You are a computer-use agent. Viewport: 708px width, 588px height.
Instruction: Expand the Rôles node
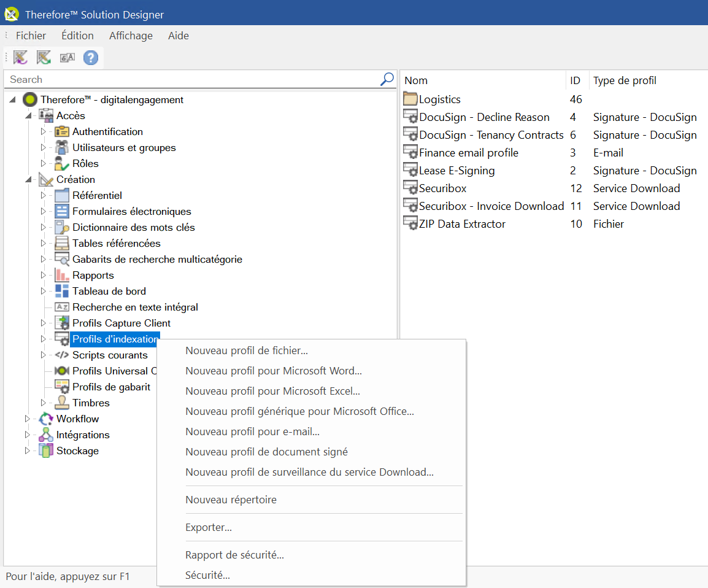click(44, 163)
